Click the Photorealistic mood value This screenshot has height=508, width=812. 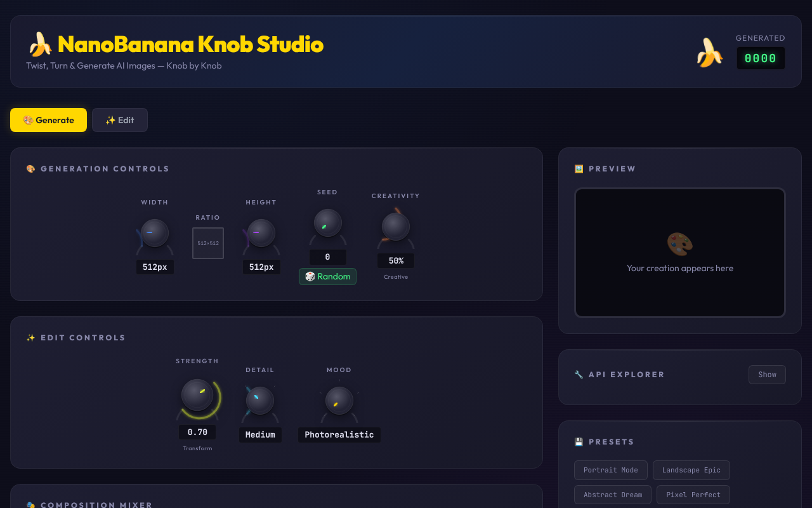pyautogui.click(x=339, y=435)
